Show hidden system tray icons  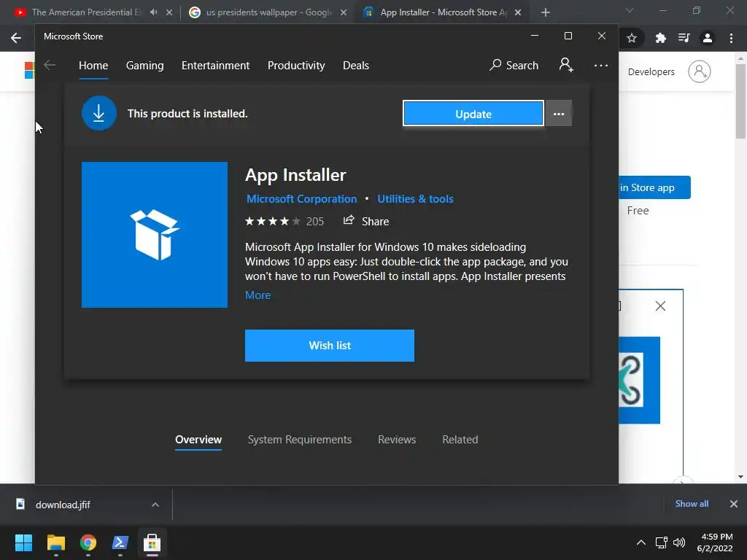(641, 542)
